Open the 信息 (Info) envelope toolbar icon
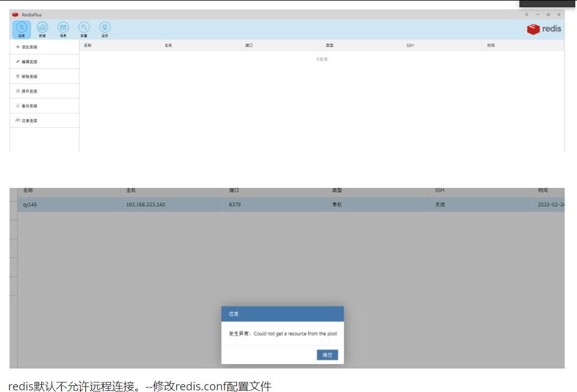The image size is (577, 392). click(63, 30)
